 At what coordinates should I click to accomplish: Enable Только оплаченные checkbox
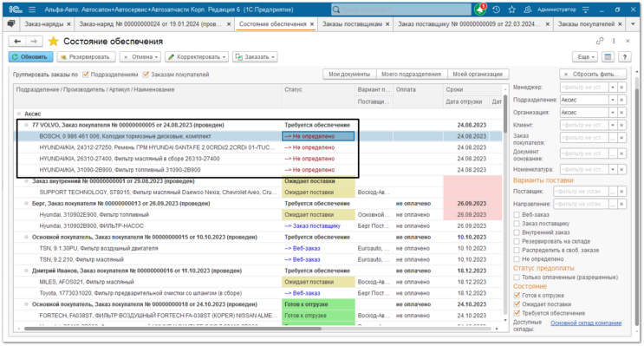pyautogui.click(x=517, y=277)
